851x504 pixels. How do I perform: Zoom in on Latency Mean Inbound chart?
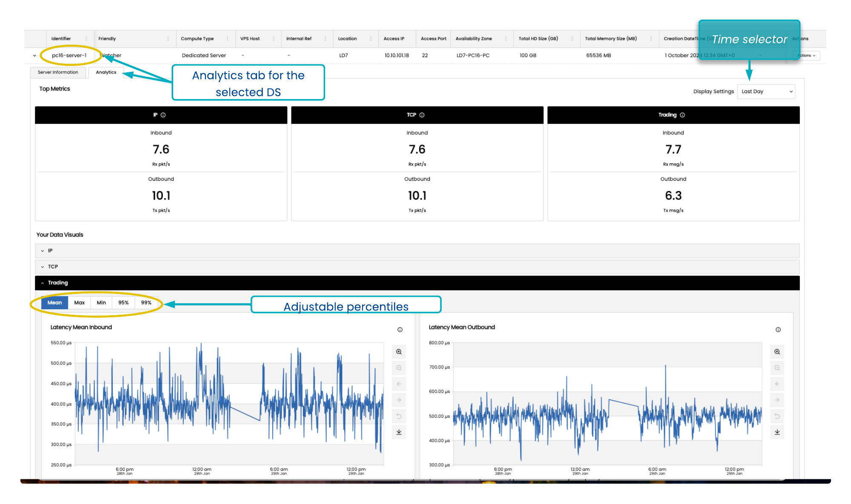click(399, 352)
